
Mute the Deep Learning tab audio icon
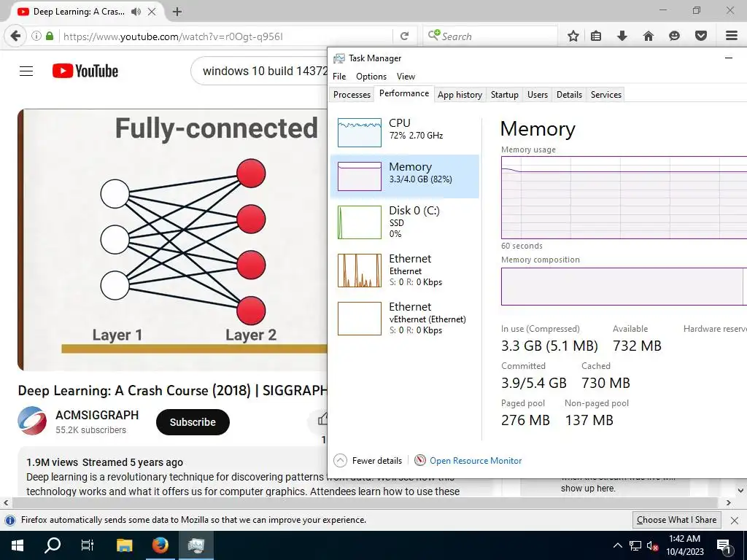tap(136, 12)
